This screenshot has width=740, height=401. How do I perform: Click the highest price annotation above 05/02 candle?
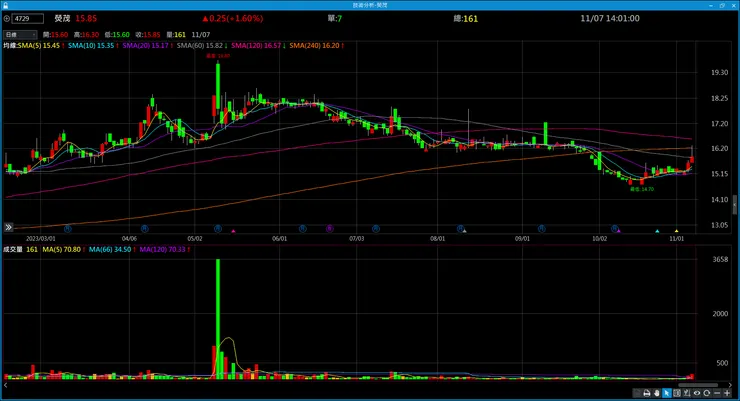point(218,56)
